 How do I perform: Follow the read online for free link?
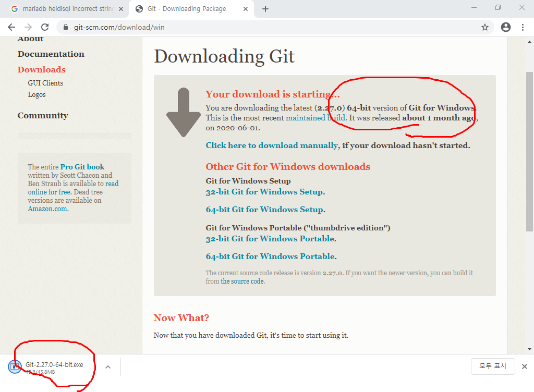pos(73,188)
